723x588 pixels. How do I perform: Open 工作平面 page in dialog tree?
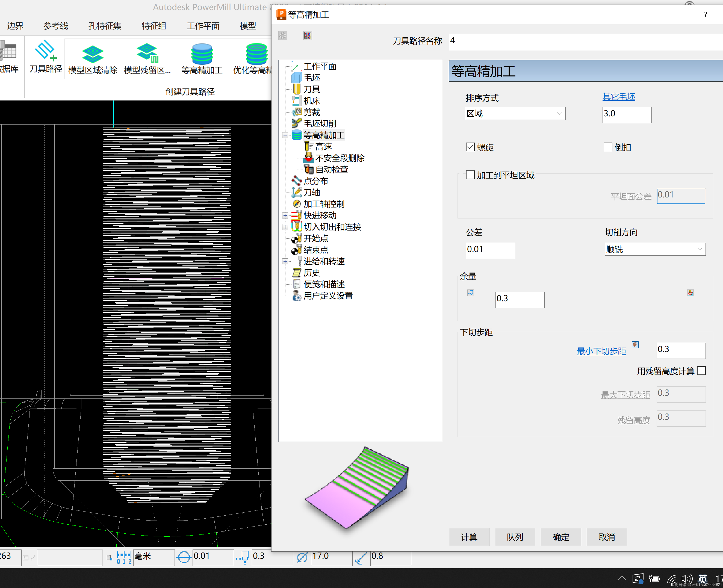(320, 66)
